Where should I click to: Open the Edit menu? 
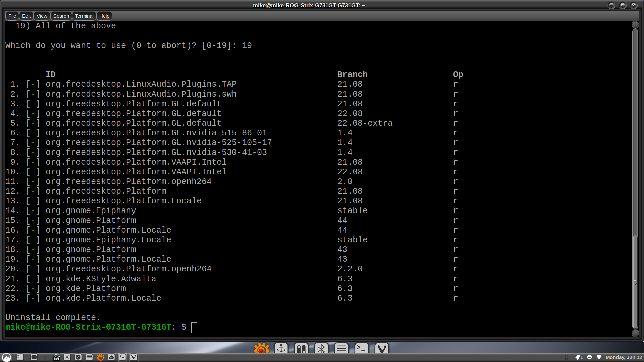26,16
